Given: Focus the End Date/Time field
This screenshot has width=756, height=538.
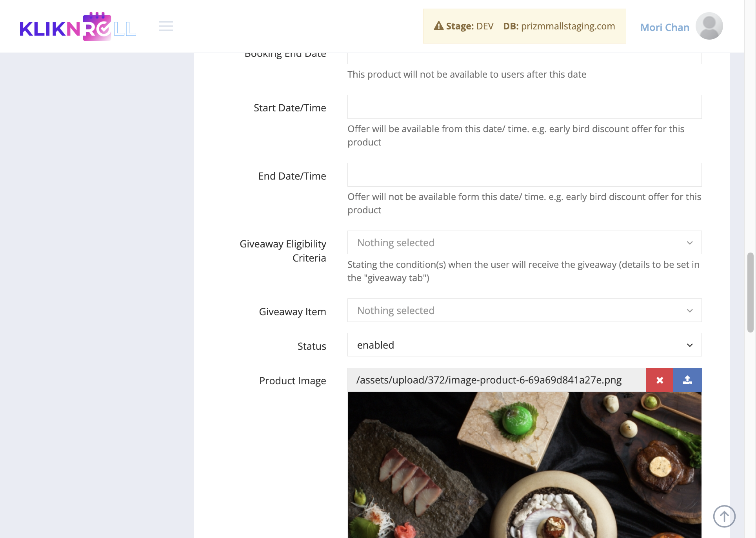Looking at the screenshot, I should [524, 174].
